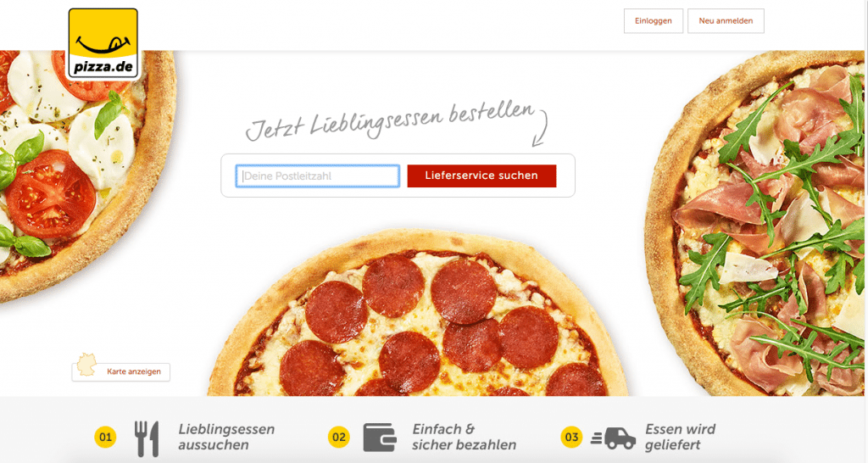Click the yellow 01 step badge
Viewport: 868px width, 463px height.
105,437
